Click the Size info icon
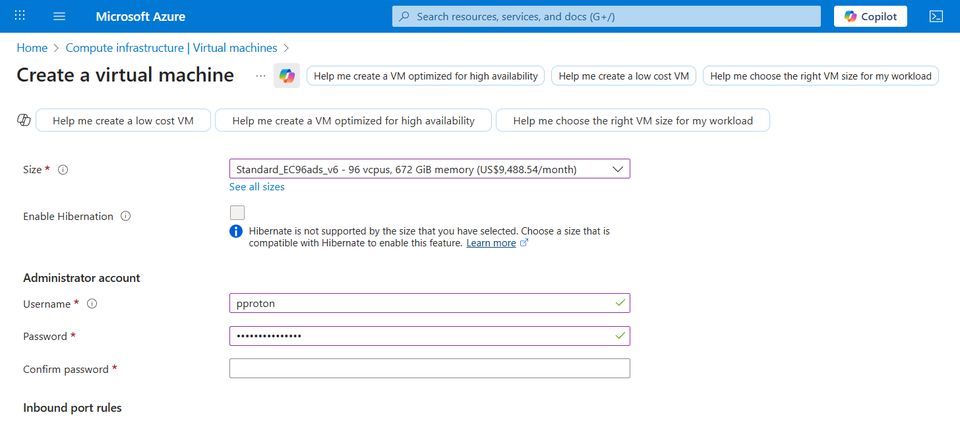Image resolution: width=960 pixels, height=421 pixels. point(63,170)
